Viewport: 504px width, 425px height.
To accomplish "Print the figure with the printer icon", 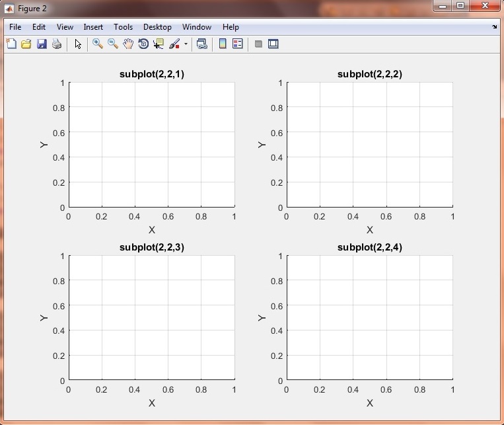I will (57, 44).
